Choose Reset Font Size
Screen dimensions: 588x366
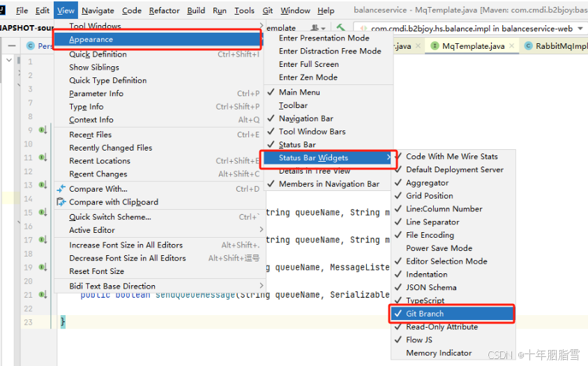(x=159, y=271)
